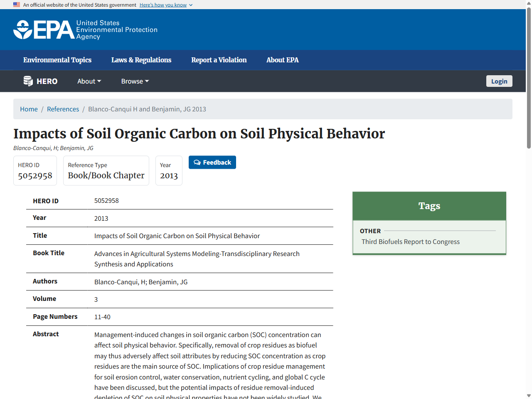Open the About dropdown menu
The width and height of the screenshot is (532, 399).
[x=89, y=81]
